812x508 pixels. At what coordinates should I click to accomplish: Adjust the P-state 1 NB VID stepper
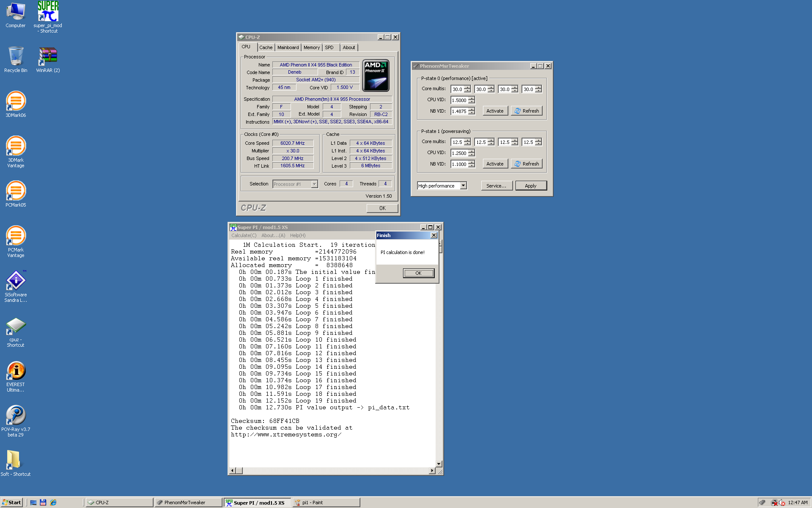tap(472, 164)
